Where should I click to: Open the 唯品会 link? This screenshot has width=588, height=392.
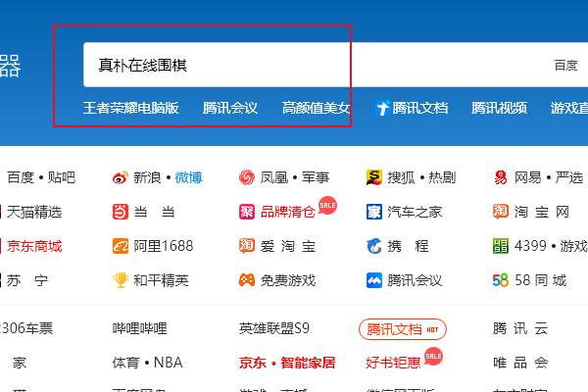[x=520, y=363]
